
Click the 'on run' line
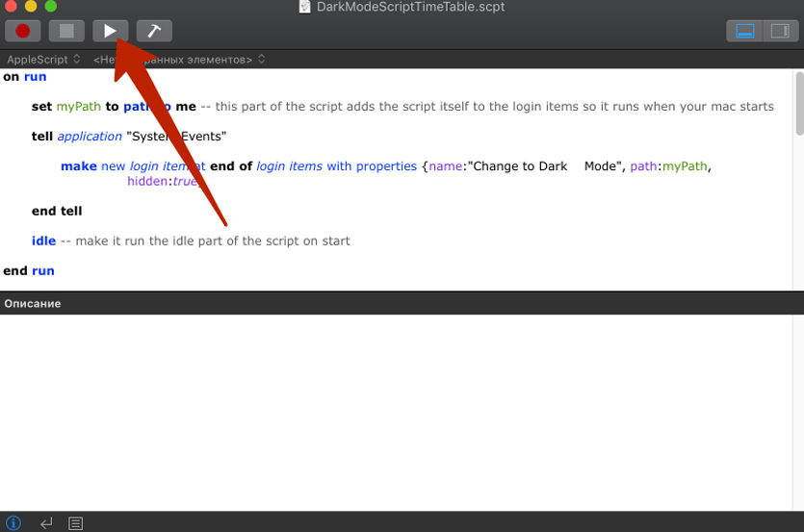point(25,77)
